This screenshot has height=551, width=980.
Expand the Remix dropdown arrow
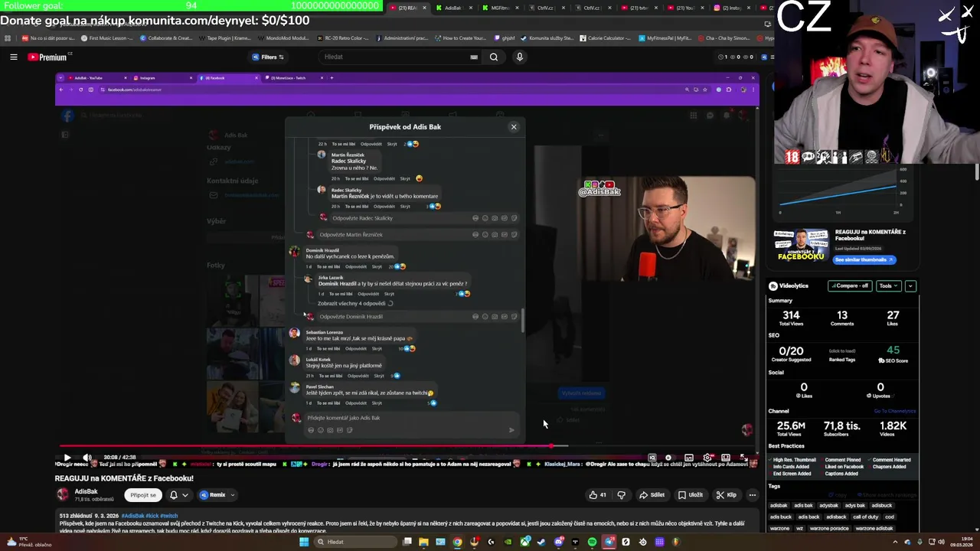point(233,495)
